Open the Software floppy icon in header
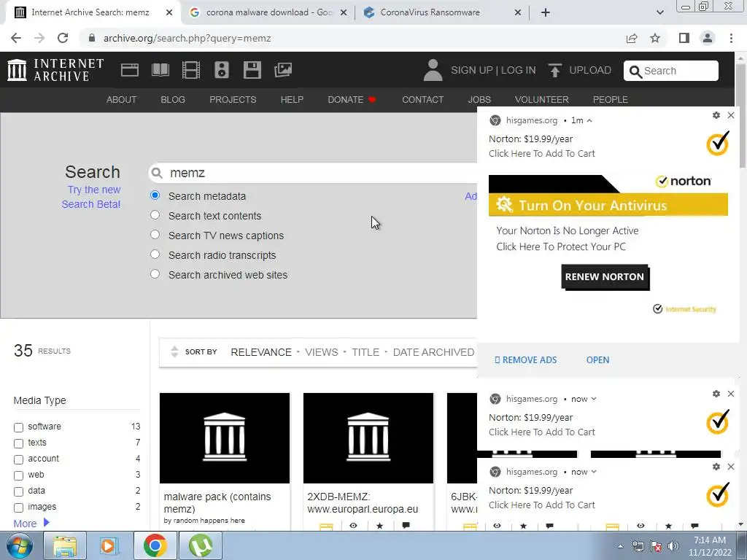Image resolution: width=747 pixels, height=560 pixels. coord(252,70)
